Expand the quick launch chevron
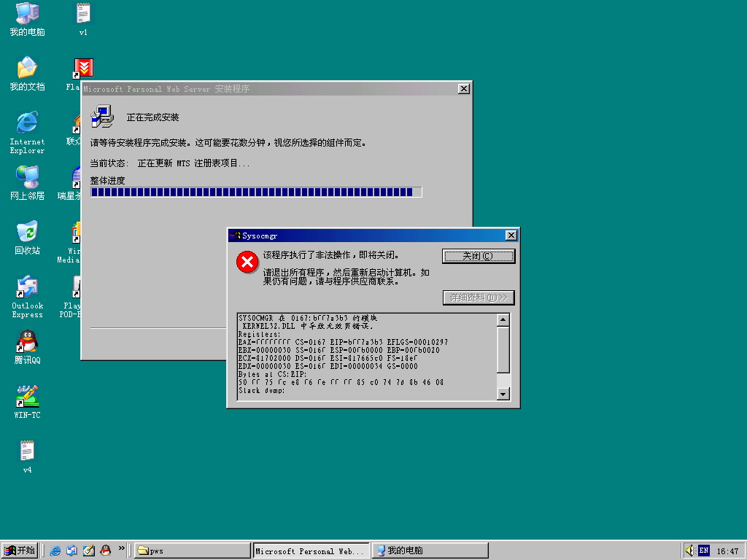The width and height of the screenshot is (747, 560). [122, 548]
